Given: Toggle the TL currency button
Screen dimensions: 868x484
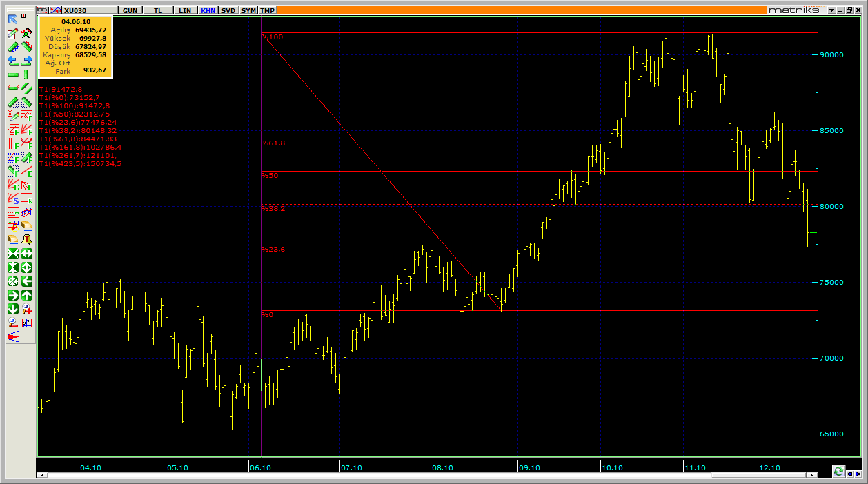Looking at the screenshot, I should point(158,10).
